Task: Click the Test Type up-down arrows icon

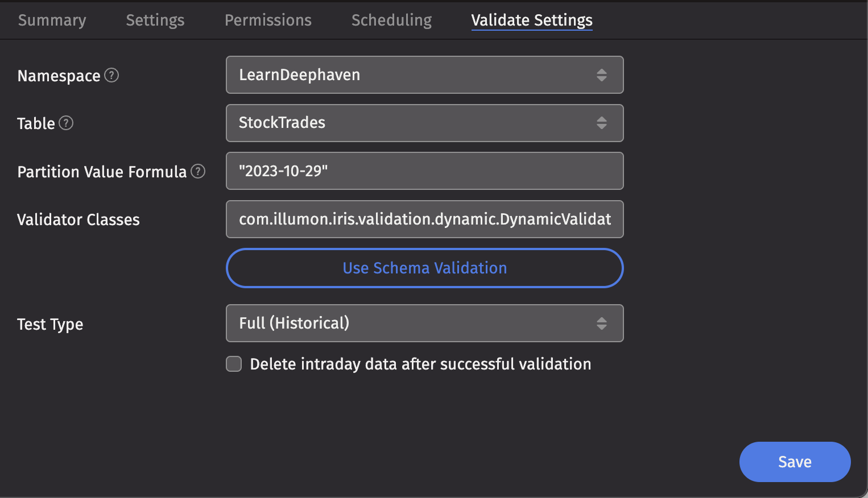Action: click(602, 323)
